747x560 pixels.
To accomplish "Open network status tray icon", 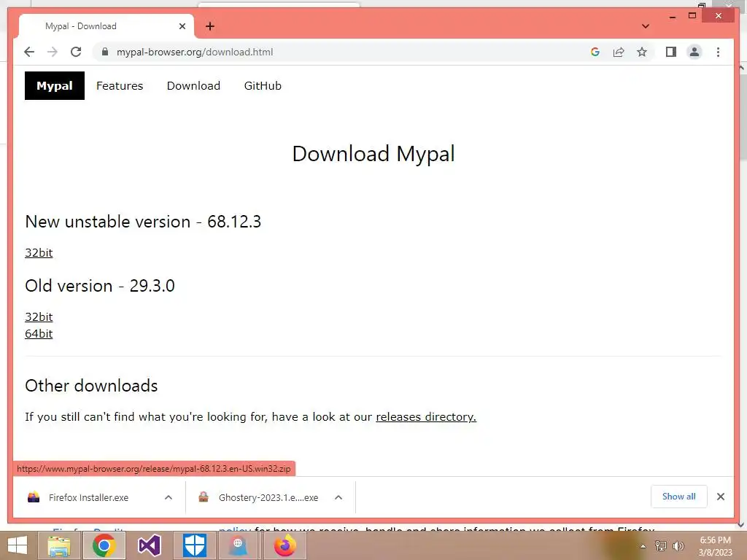I will click(660, 546).
